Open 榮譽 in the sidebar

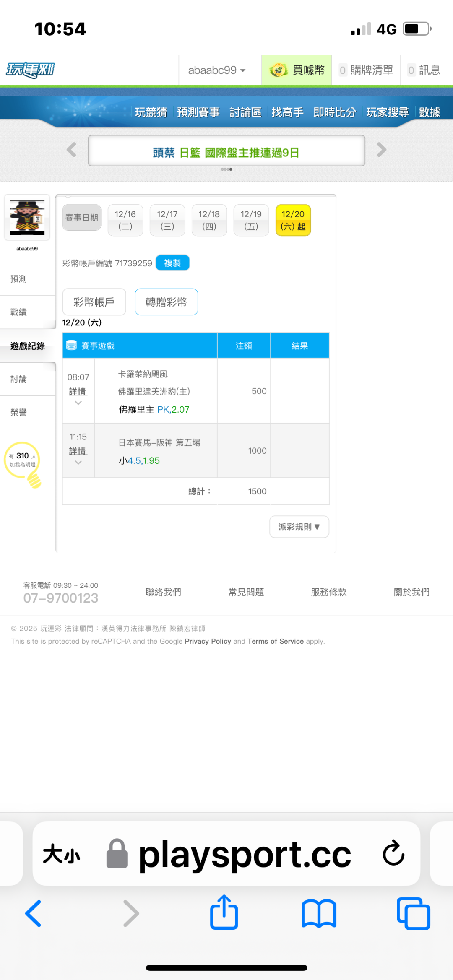28,413
